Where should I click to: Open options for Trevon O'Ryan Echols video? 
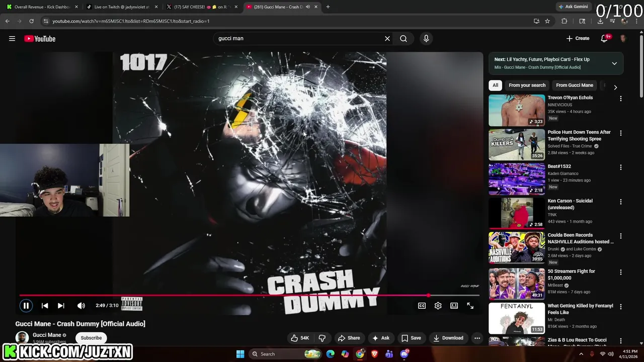tap(620, 99)
